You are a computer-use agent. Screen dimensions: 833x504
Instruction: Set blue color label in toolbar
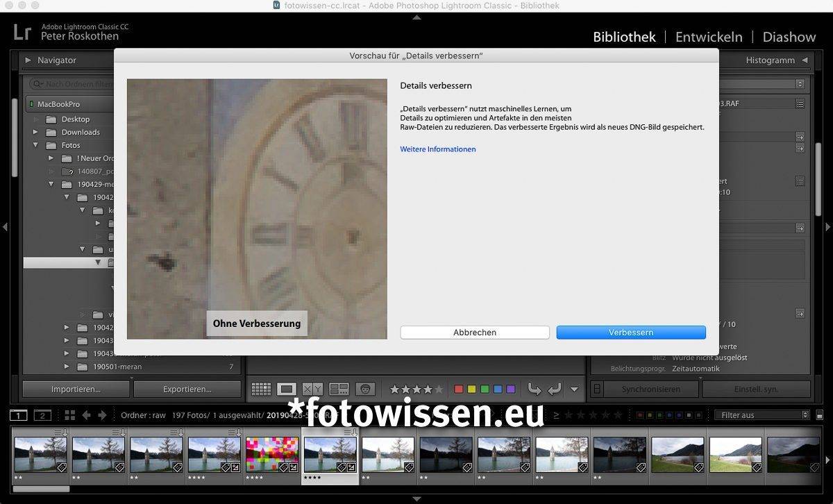coord(498,389)
